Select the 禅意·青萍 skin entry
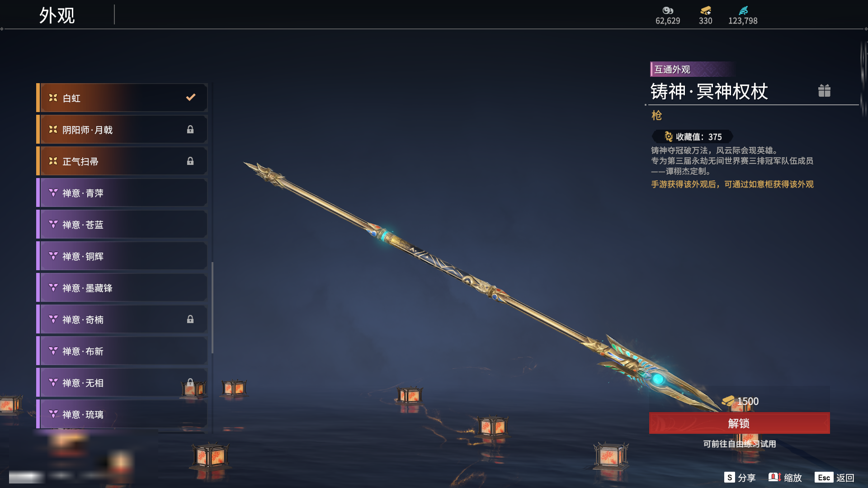The image size is (868, 488). pyautogui.click(x=122, y=193)
